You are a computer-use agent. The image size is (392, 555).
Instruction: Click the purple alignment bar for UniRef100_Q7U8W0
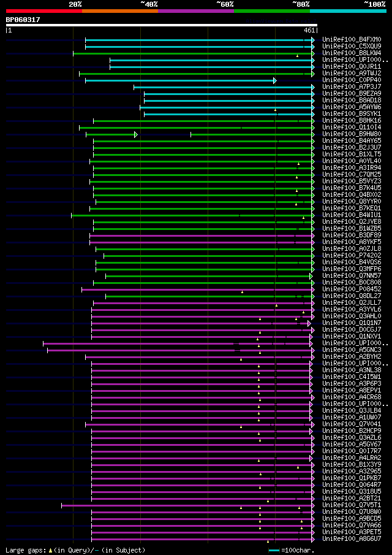click(x=202, y=512)
